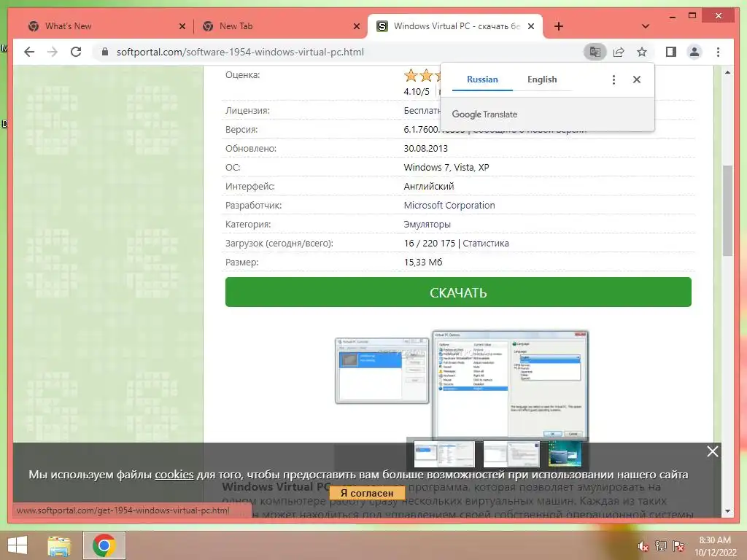Screen dimensions: 747x560
Task: Click the Microsoft Corporation developer link
Action: pos(449,205)
